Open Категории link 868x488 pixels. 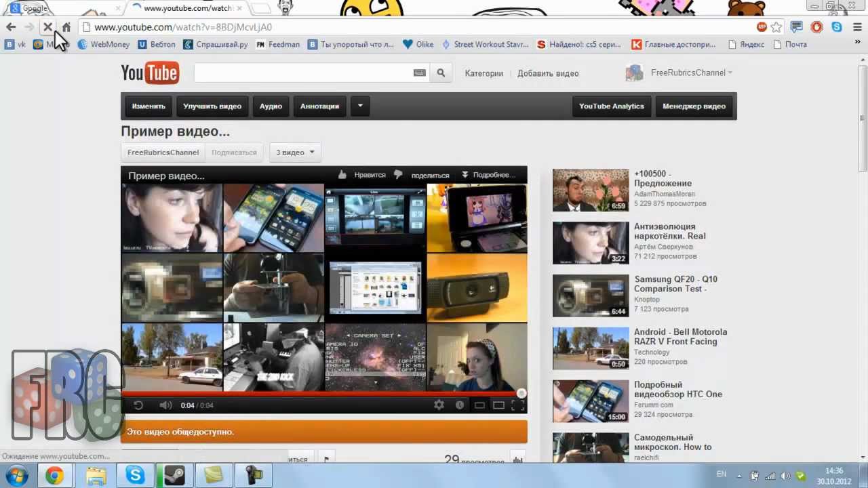tap(484, 73)
